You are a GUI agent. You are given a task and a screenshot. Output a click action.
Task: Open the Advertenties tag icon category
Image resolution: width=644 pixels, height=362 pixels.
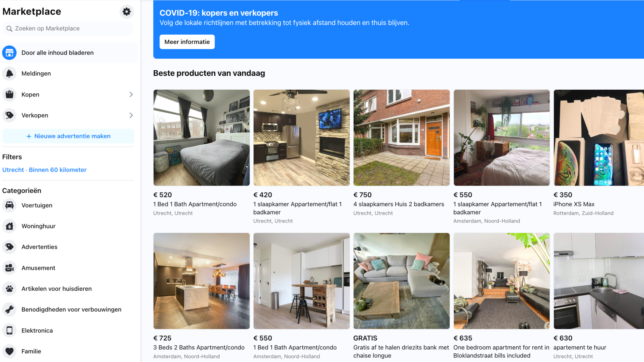(x=9, y=247)
